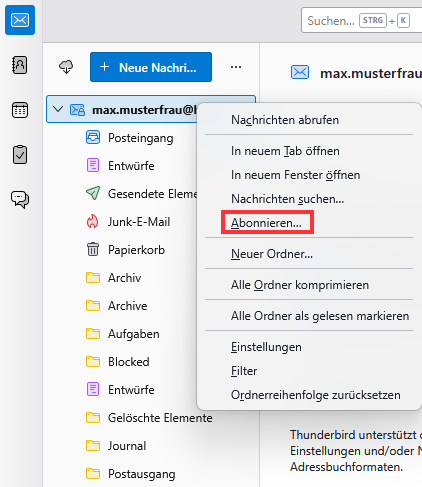Click the Junk-E-Mail flame folder icon
Viewport: 422px width, 487px height.
click(93, 222)
